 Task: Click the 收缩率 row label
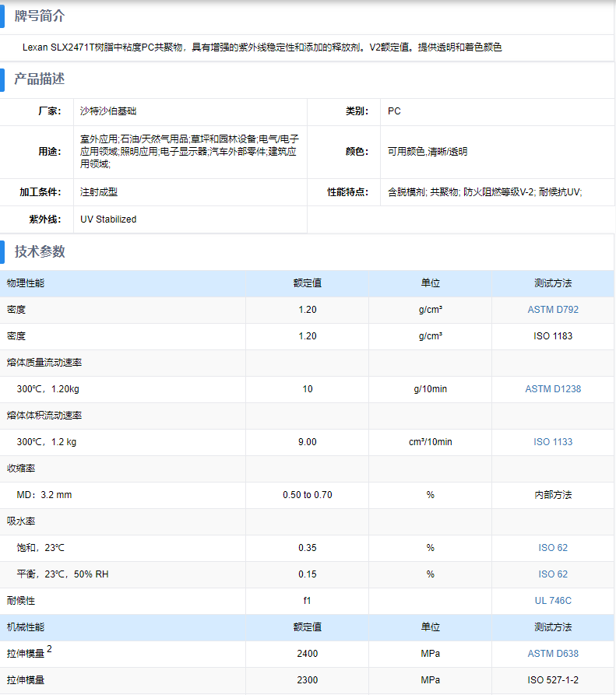point(21,469)
